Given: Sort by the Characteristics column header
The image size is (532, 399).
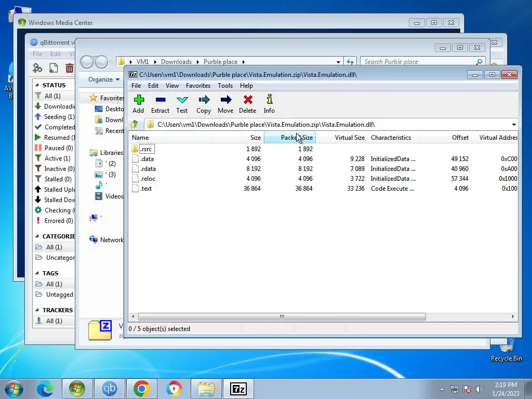Looking at the screenshot, I should click(x=394, y=138).
